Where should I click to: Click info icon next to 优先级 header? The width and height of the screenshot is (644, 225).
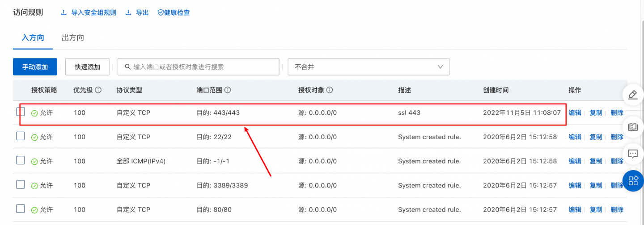pyautogui.click(x=98, y=90)
